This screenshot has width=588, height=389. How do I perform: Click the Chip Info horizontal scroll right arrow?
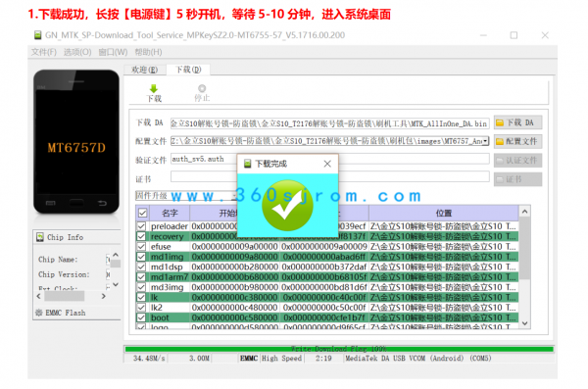tap(104, 296)
